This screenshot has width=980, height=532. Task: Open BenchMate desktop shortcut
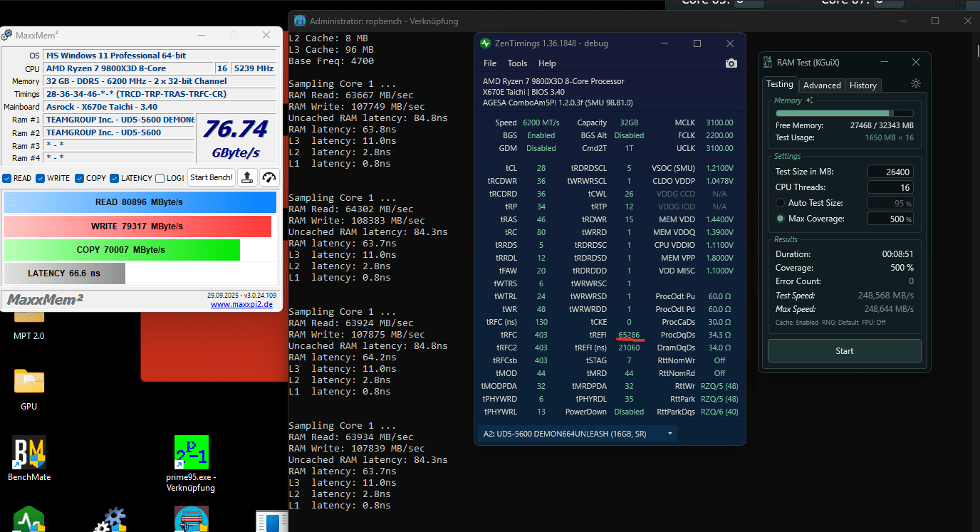[x=29, y=459]
